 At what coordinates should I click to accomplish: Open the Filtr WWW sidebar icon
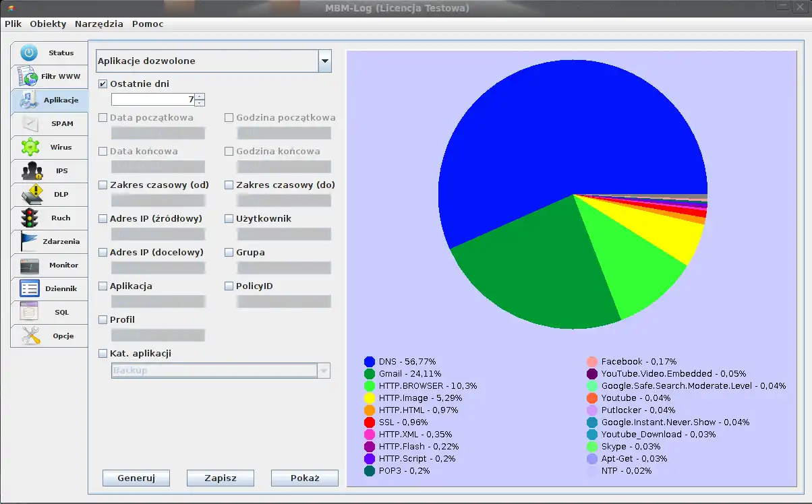point(27,76)
